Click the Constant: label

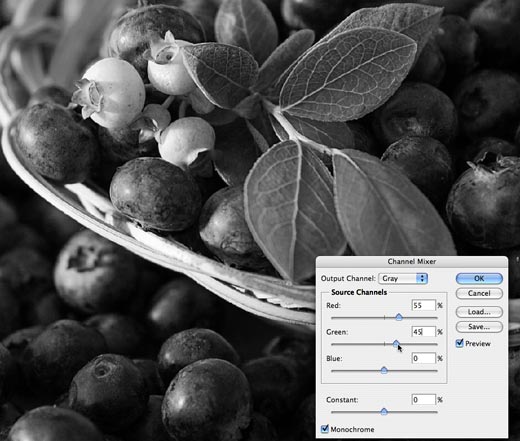click(342, 400)
